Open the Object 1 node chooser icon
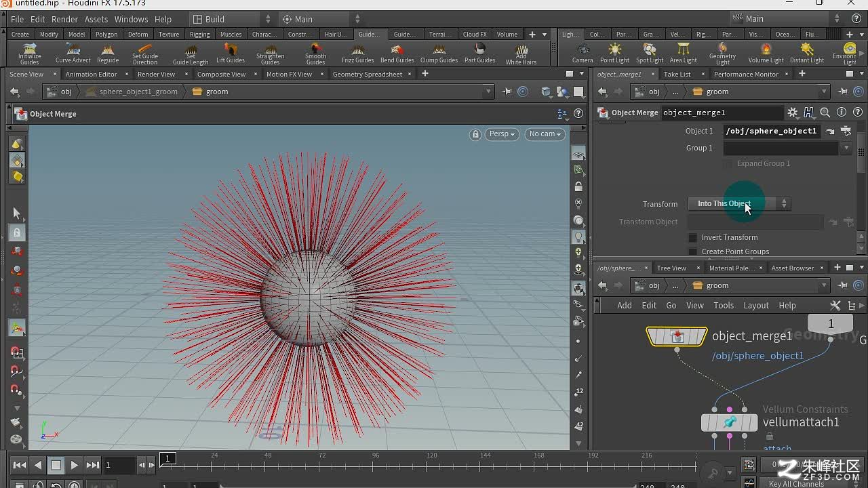This screenshot has width=868, height=488. (846, 131)
